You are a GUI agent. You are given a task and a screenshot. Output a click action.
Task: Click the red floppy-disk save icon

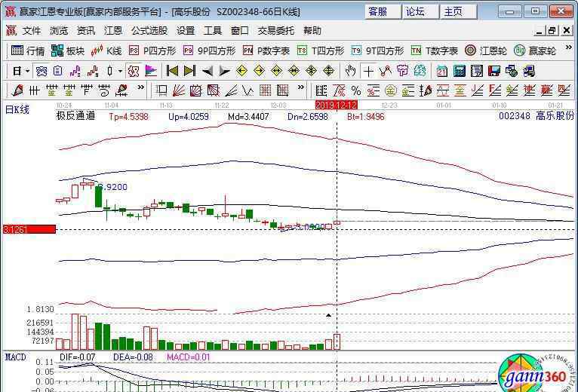pyautogui.click(x=494, y=71)
